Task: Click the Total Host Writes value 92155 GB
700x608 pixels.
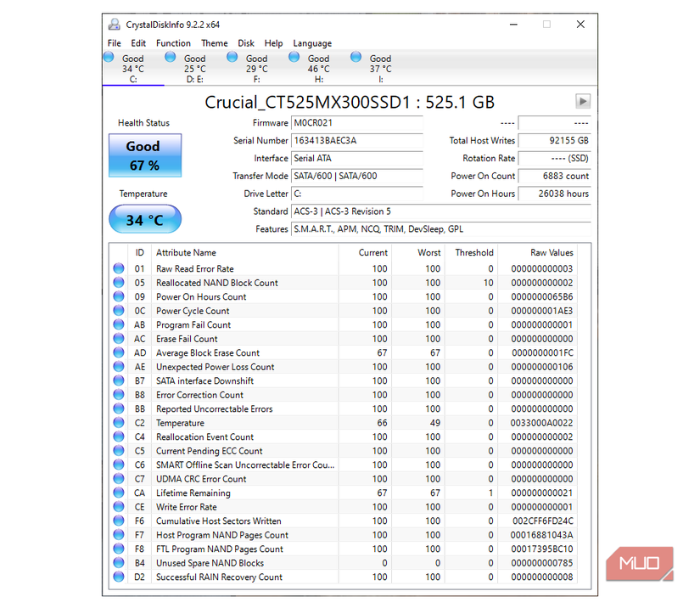Action: pyautogui.click(x=554, y=141)
